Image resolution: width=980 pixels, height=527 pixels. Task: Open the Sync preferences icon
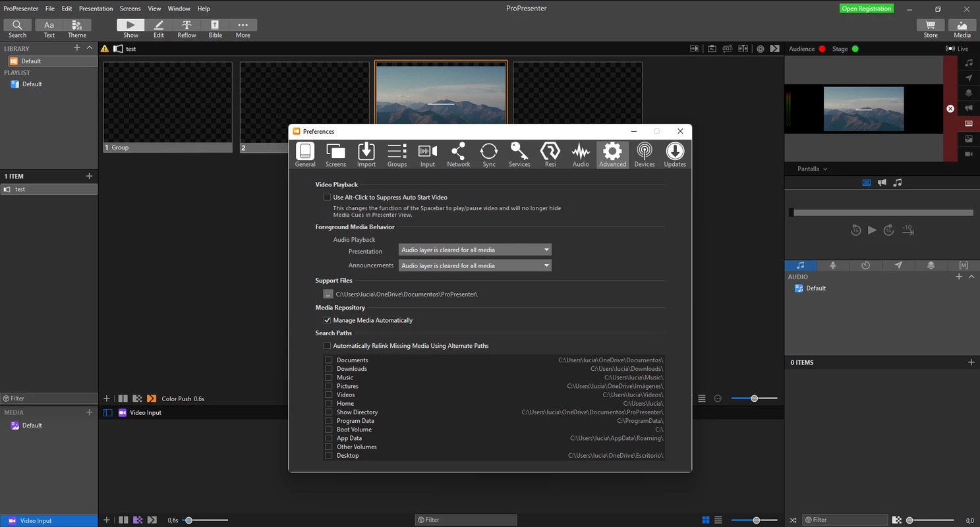[x=489, y=155]
